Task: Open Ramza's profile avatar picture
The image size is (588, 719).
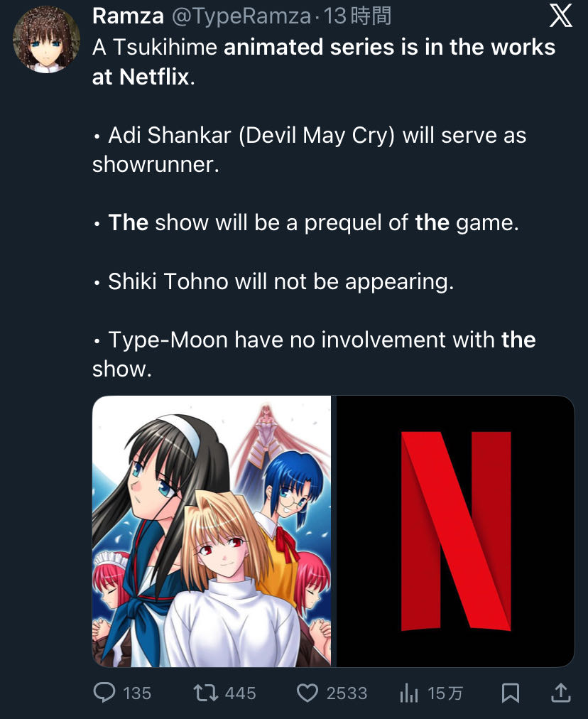Action: pos(46,40)
